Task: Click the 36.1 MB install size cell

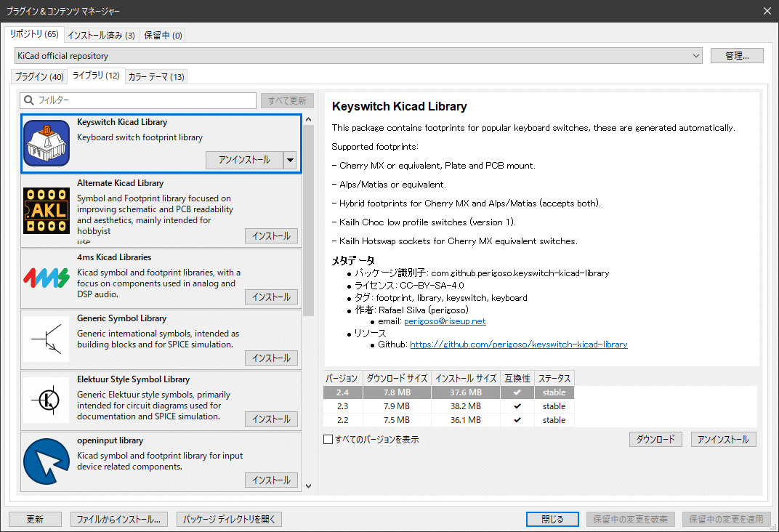Action: [x=466, y=420]
